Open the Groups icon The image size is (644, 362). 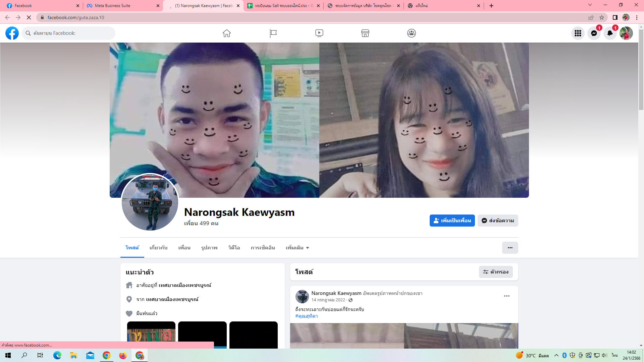pos(412,33)
